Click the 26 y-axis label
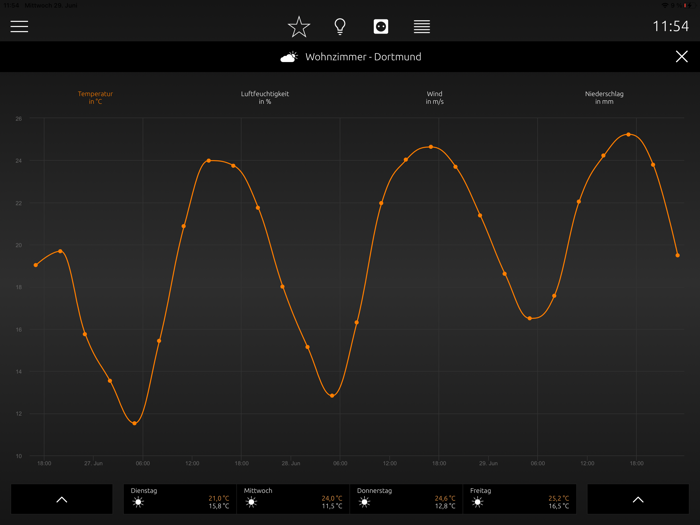 point(19,119)
